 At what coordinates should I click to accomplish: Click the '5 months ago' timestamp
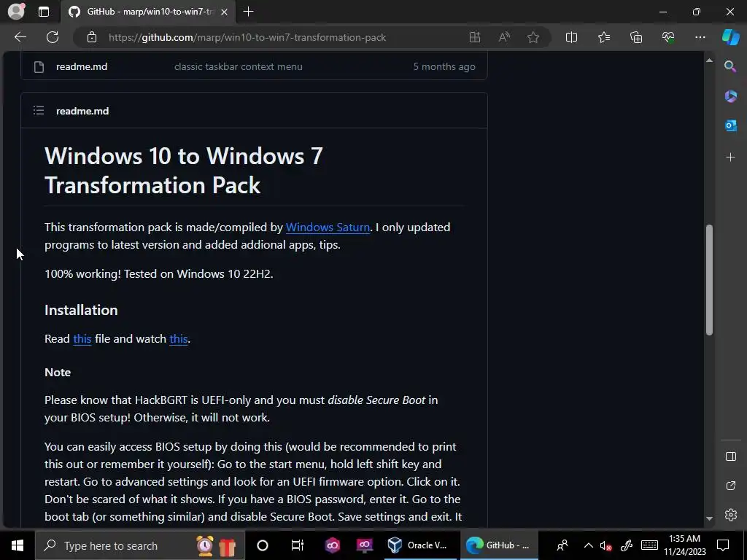coord(444,66)
